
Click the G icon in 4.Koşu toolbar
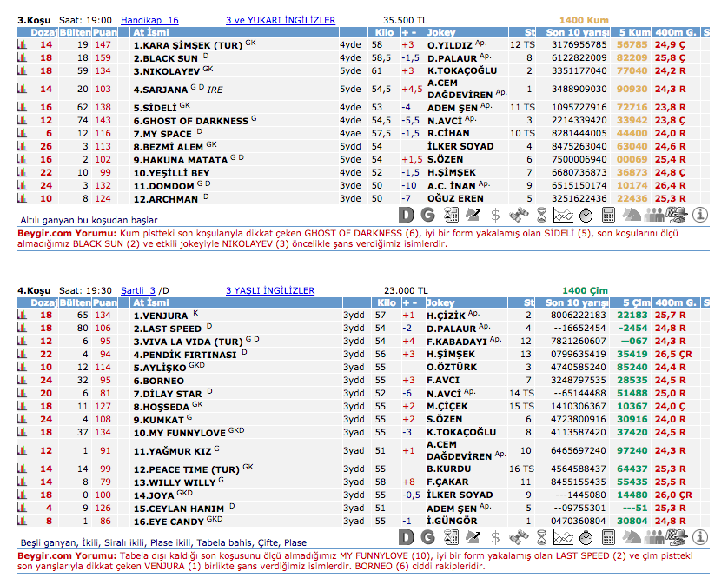[x=428, y=536]
